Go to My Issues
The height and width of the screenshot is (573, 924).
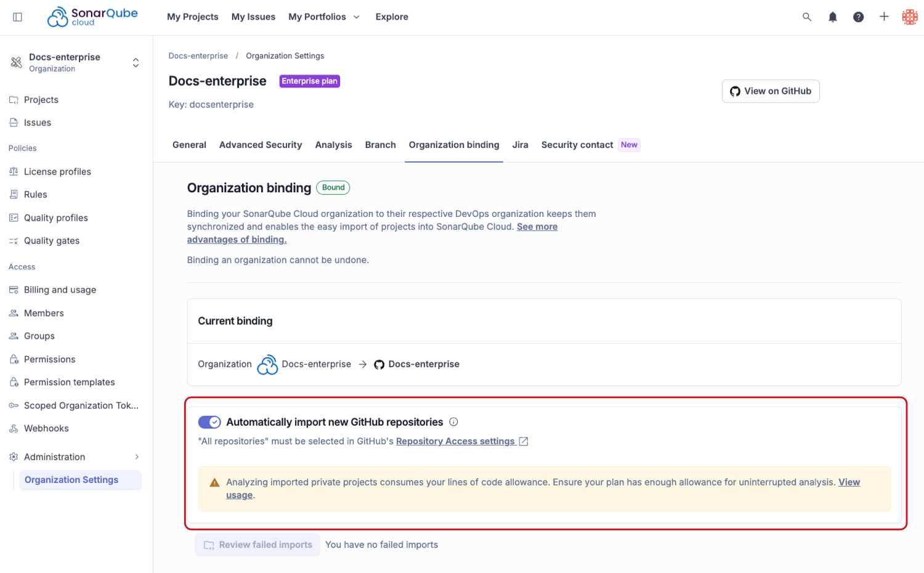pos(253,17)
